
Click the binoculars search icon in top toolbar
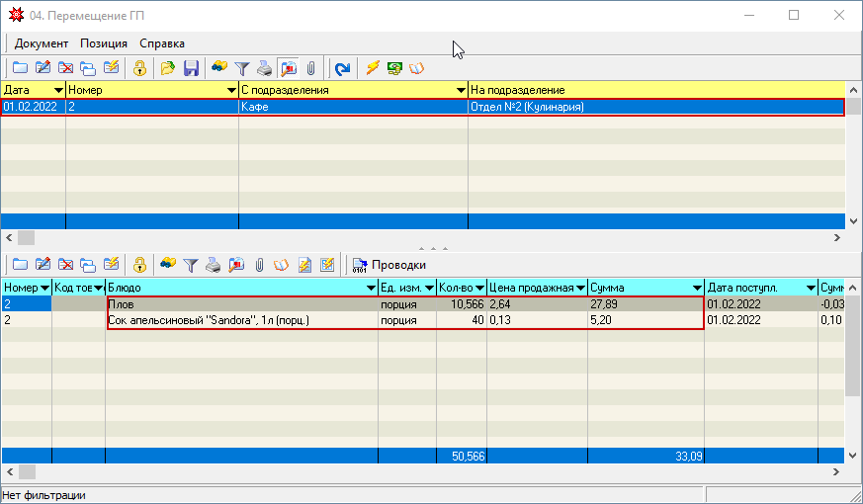coord(218,68)
